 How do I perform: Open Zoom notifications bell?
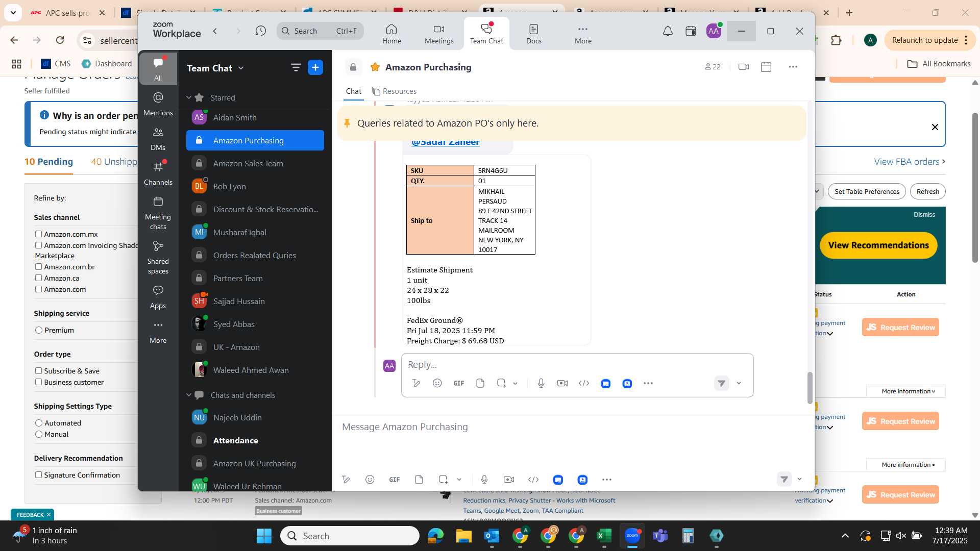[x=668, y=31]
